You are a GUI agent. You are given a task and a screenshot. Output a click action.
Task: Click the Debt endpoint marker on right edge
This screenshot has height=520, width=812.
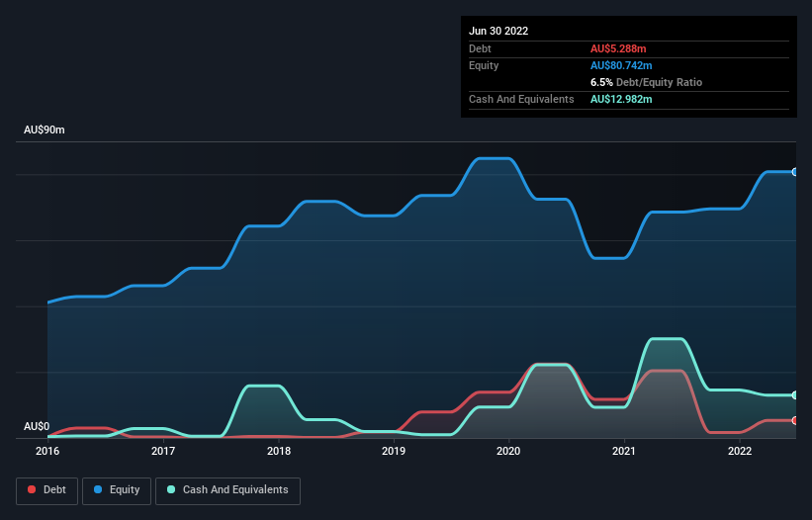795,421
